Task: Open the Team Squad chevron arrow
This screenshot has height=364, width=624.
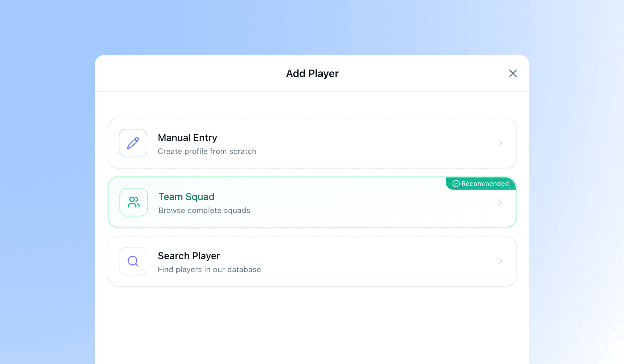Action: pyautogui.click(x=500, y=202)
